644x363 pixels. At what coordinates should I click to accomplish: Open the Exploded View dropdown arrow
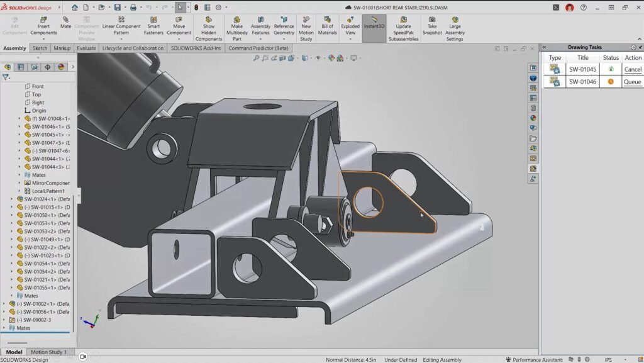pyautogui.click(x=350, y=40)
